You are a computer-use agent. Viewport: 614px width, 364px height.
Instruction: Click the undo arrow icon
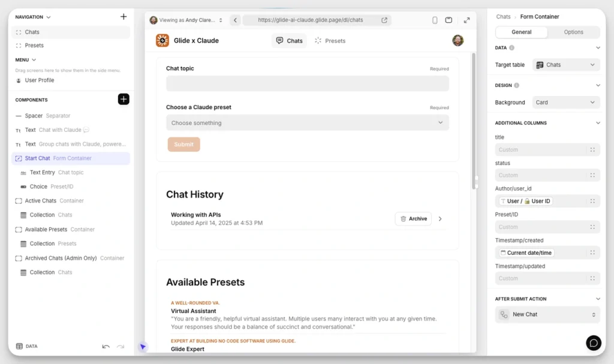click(106, 347)
